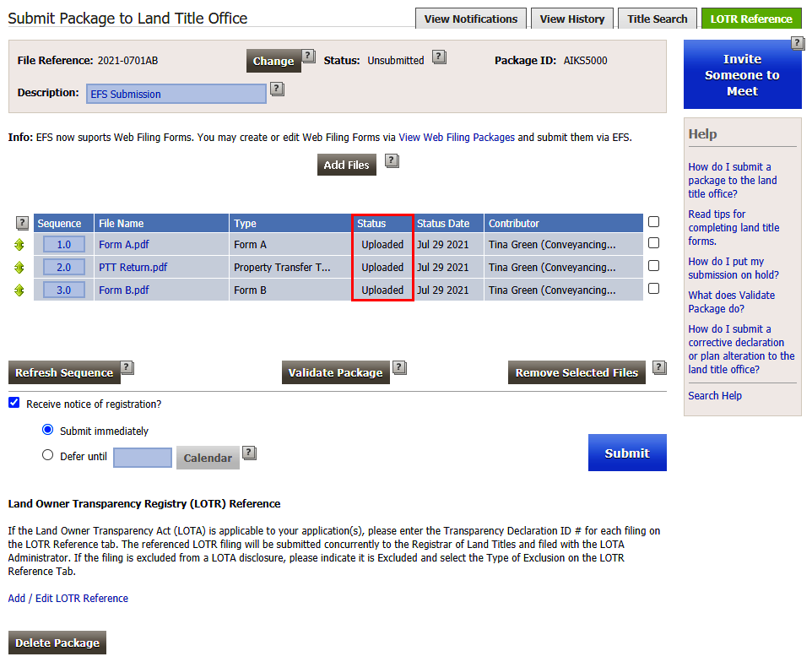Click help icon next to Add Files

[392, 161]
